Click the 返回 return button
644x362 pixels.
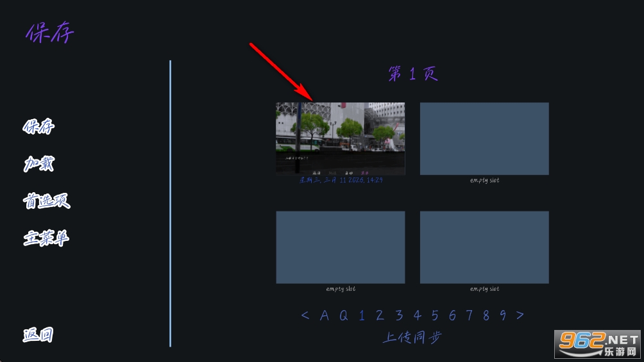(38, 334)
